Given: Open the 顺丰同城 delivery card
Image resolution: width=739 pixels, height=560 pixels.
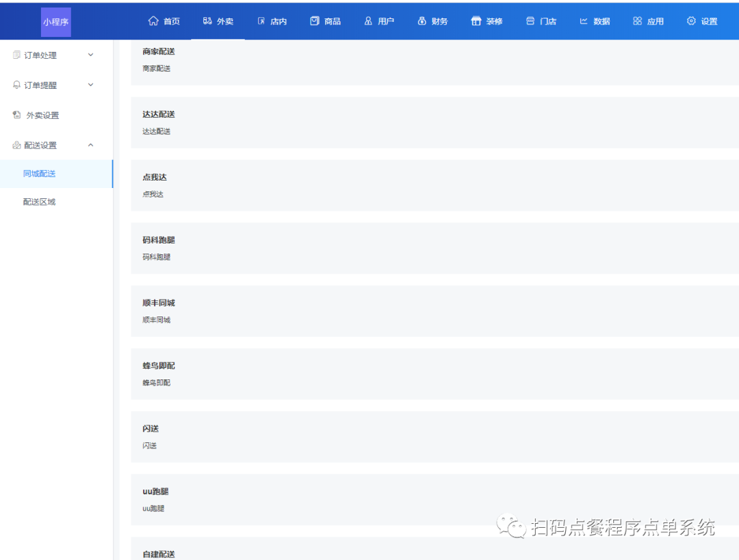Looking at the screenshot, I should [x=435, y=311].
